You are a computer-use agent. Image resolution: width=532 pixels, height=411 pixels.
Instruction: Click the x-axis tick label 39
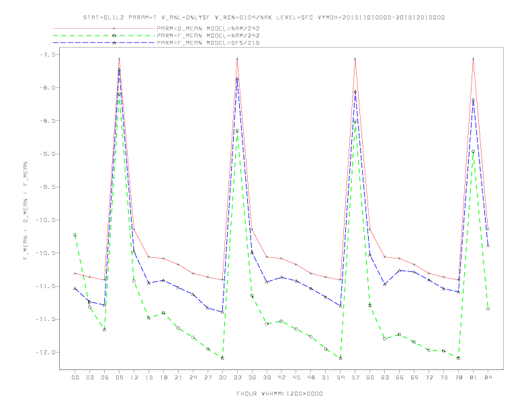pyautogui.click(x=267, y=377)
